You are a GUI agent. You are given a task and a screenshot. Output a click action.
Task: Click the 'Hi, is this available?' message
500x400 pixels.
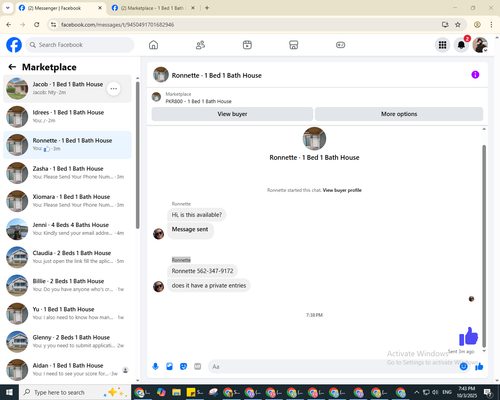(x=197, y=215)
